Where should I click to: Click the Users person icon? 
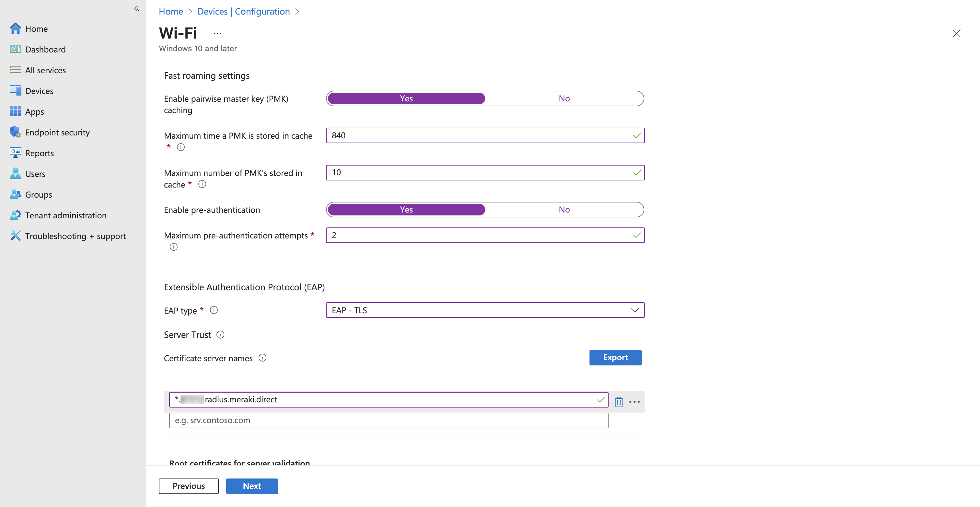[15, 173]
